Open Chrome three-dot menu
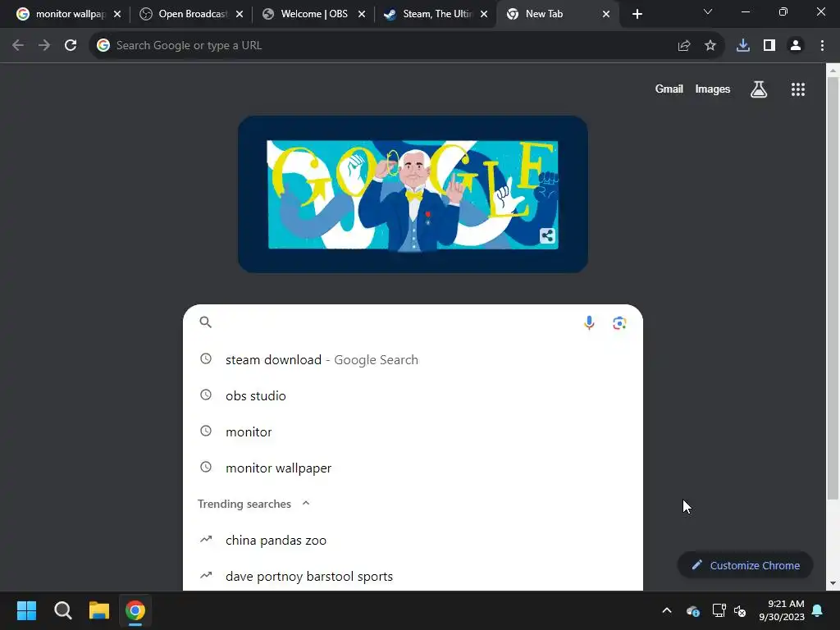This screenshot has width=840, height=630. click(x=822, y=46)
